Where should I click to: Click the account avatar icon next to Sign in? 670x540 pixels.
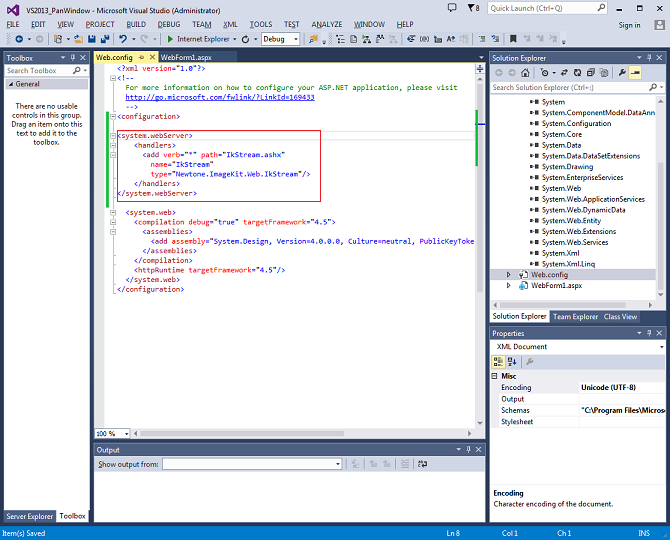click(659, 25)
